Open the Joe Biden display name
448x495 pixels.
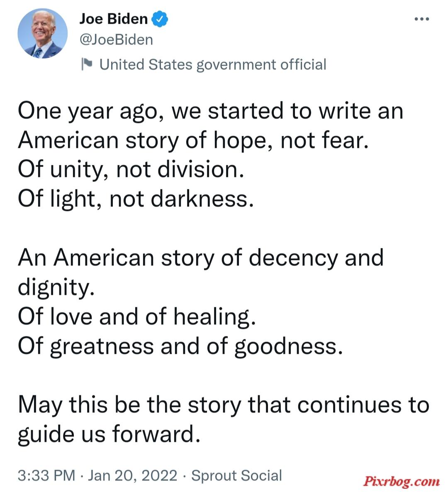114,19
